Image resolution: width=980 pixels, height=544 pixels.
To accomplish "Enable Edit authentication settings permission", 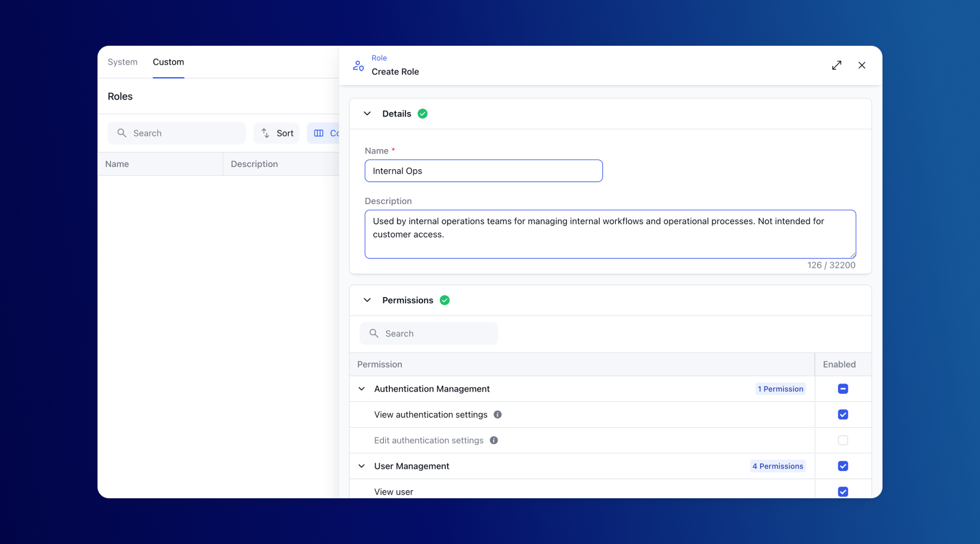I will (x=843, y=440).
